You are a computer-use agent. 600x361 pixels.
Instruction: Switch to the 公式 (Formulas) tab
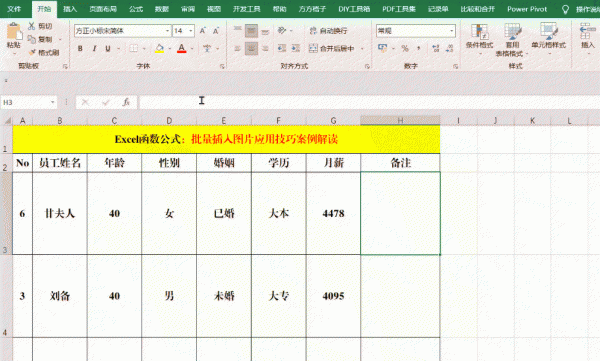pyautogui.click(x=136, y=9)
